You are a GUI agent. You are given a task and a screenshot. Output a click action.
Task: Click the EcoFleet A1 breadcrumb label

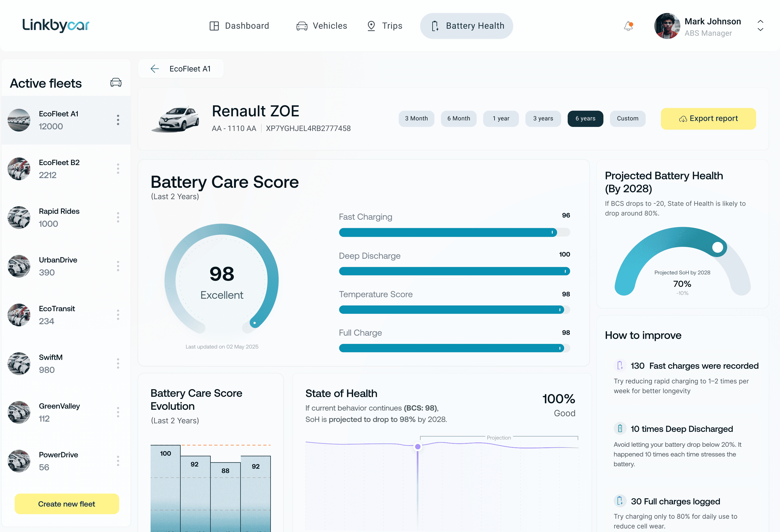pos(190,69)
